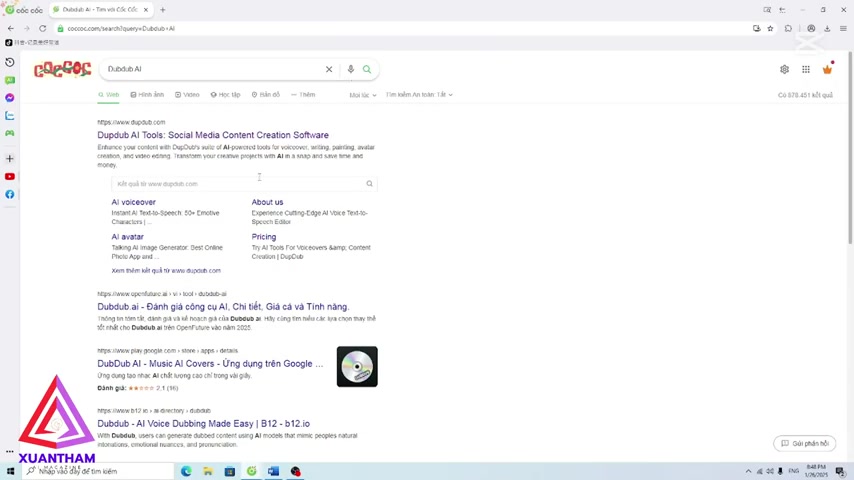Open the blue chart sidebar icon
The image size is (854, 480).
coord(10,116)
